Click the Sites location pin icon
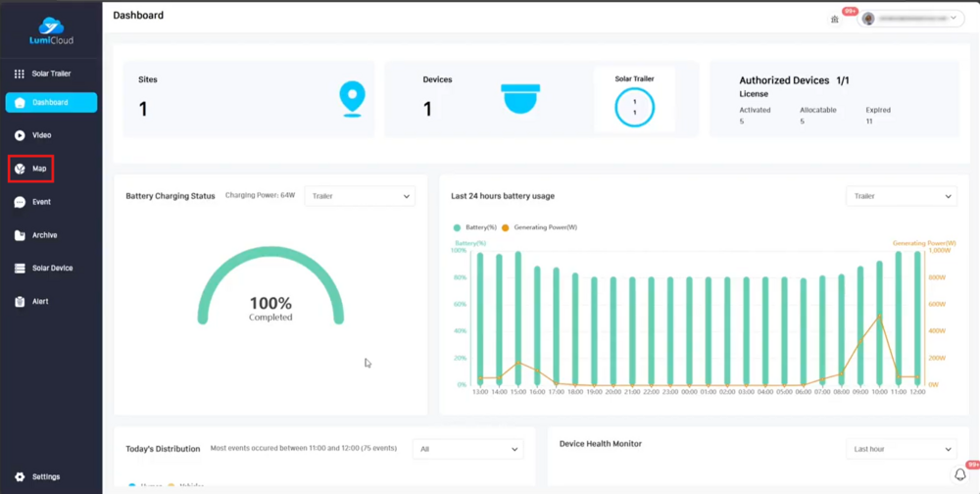 click(352, 99)
